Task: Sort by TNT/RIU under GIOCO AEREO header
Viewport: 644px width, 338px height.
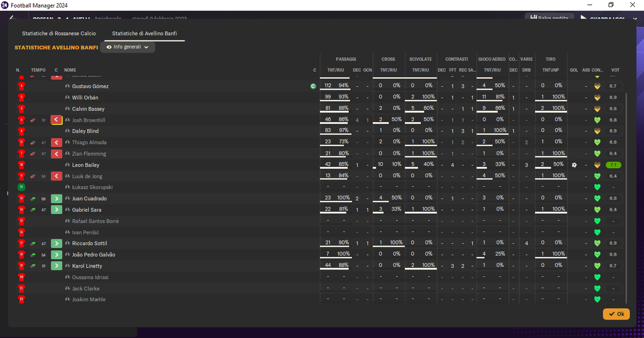Action: pyautogui.click(x=492, y=70)
